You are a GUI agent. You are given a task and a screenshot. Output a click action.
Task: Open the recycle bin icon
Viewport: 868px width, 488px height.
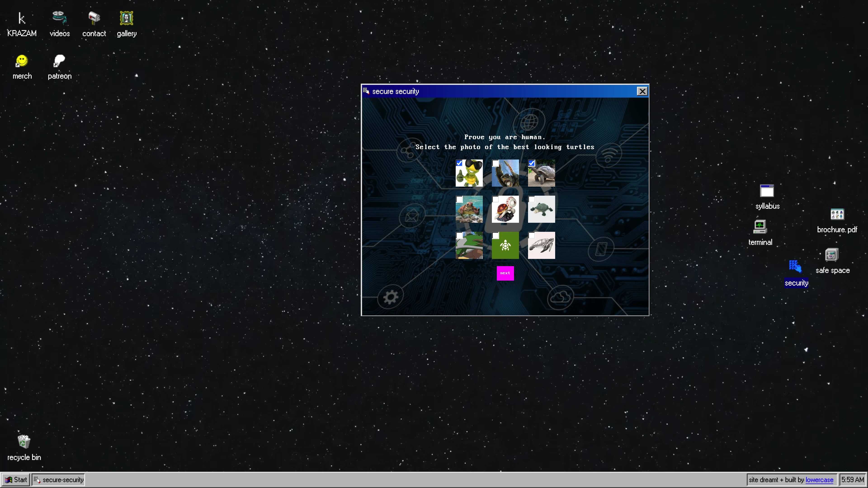(x=24, y=441)
